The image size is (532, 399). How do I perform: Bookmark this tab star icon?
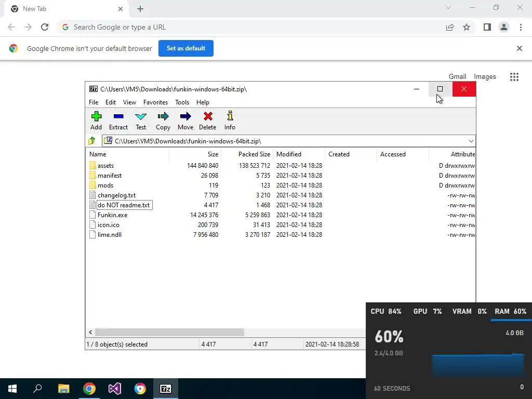467,27
